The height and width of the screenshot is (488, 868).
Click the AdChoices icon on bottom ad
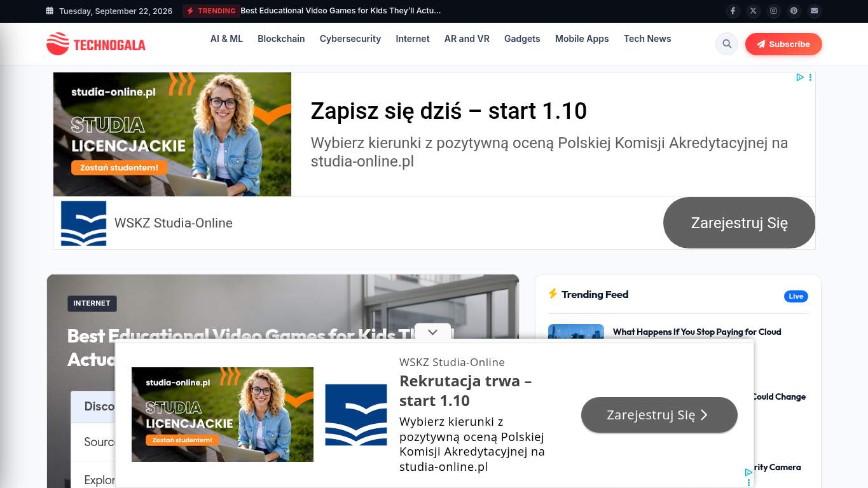748,473
